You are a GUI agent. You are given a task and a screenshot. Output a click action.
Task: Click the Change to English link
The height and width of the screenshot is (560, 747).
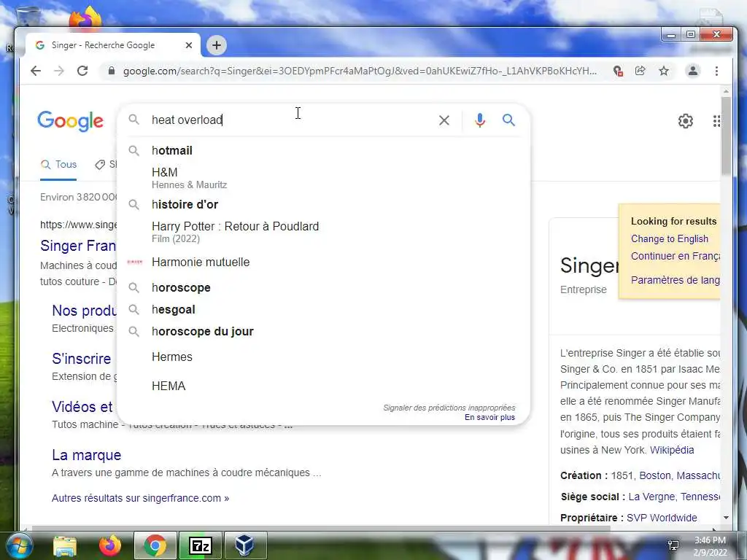click(670, 239)
